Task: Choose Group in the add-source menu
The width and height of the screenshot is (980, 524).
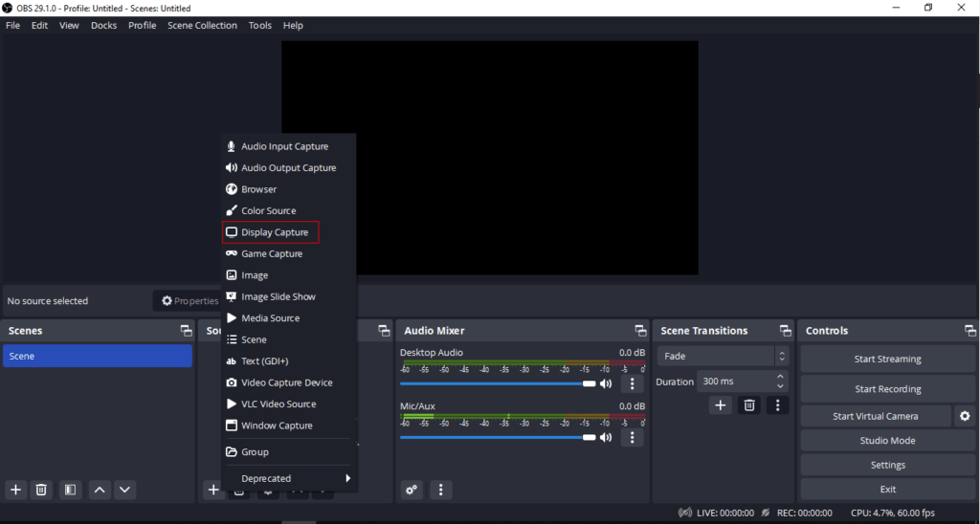Action: (289, 452)
